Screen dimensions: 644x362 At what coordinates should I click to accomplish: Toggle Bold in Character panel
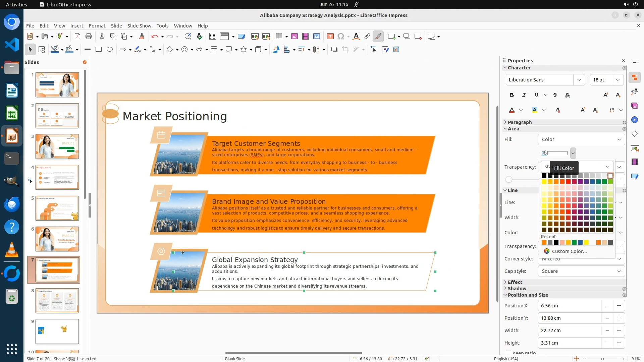tap(512, 95)
